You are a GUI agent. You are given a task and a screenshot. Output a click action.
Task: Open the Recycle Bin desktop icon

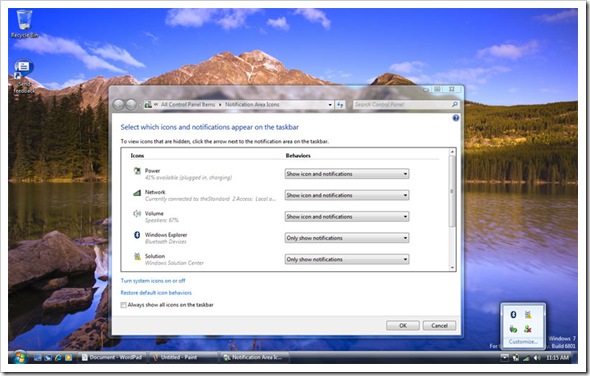(x=24, y=23)
